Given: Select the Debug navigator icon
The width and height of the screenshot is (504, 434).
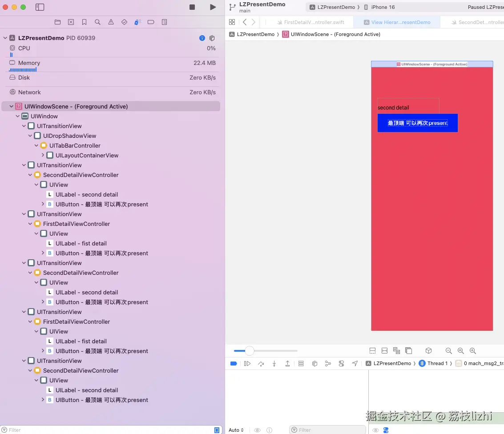Looking at the screenshot, I should (137, 22).
